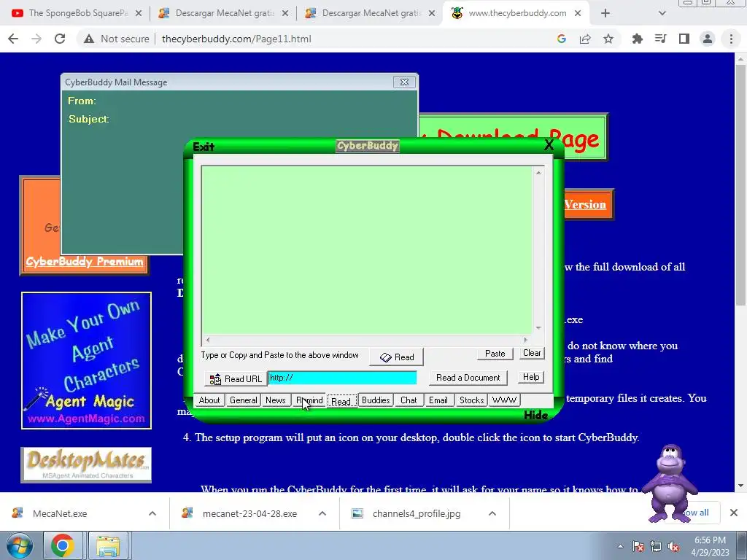The height and width of the screenshot is (560, 747).
Task: Open the About tab
Action: [x=209, y=400]
